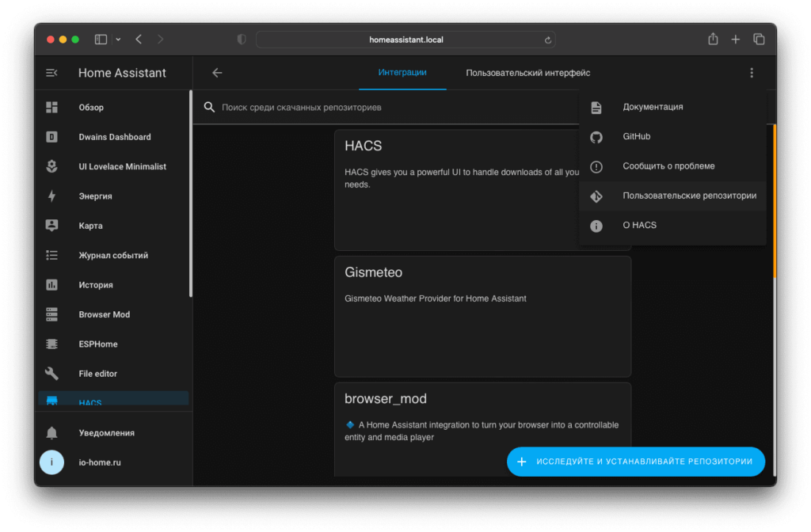The width and height of the screenshot is (811, 532).
Task: Open the Browser Mod server icon
Action: point(51,314)
